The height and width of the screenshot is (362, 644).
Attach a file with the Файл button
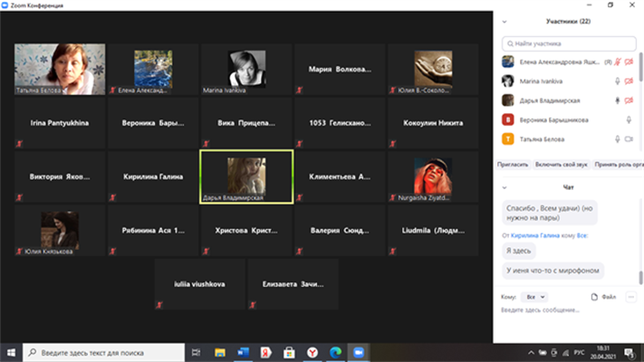click(603, 297)
